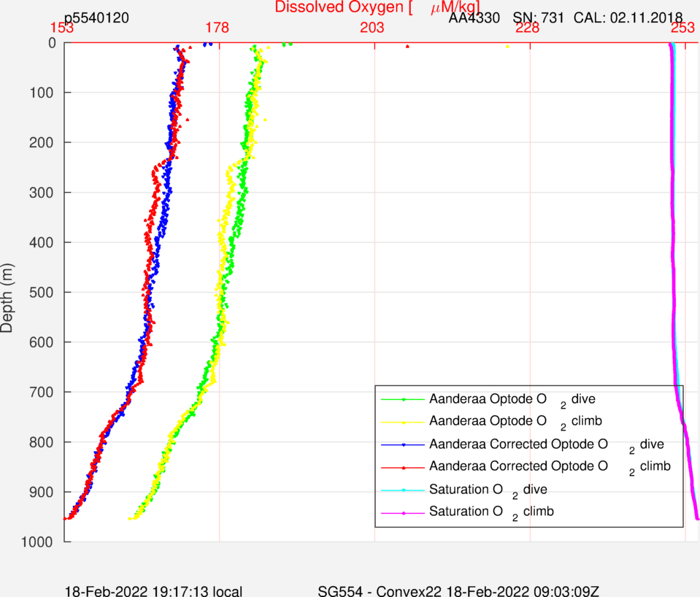Select the blue Corrected Optode dive legend line
This screenshot has width=700, height=597.
(404, 444)
